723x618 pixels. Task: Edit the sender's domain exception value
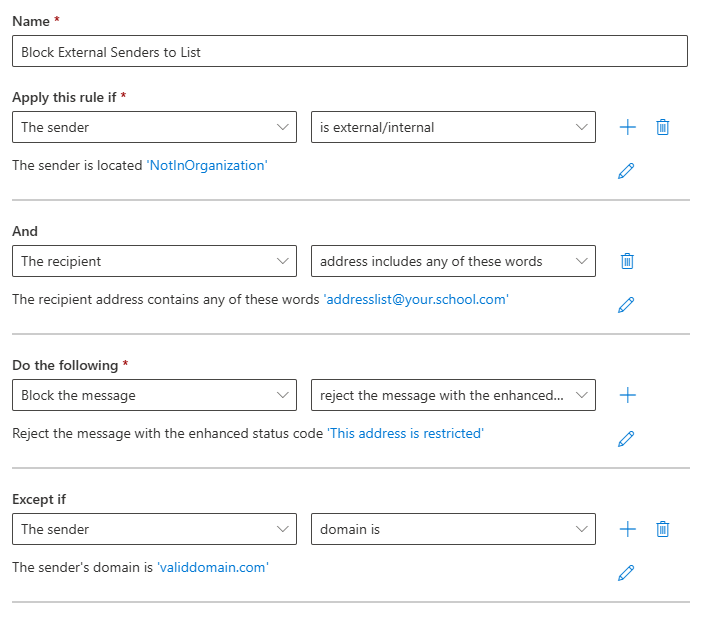[x=626, y=572]
